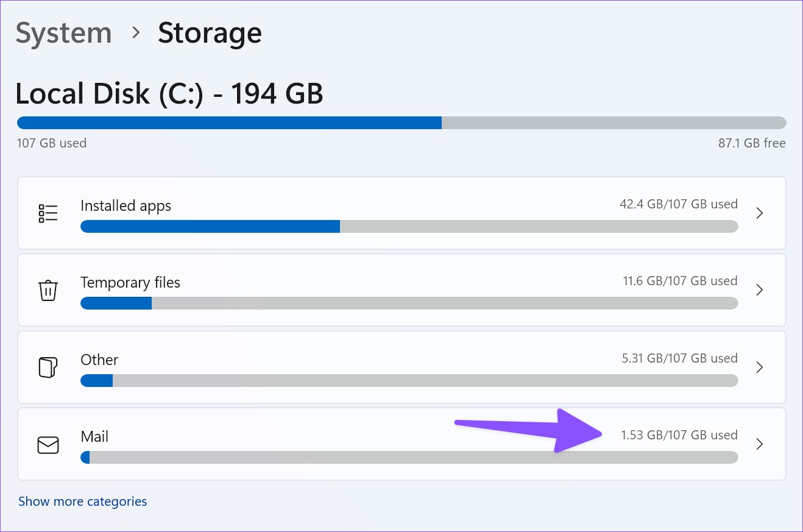Image resolution: width=803 pixels, height=532 pixels.
Task: Click the Other category document icon
Action: (48, 367)
